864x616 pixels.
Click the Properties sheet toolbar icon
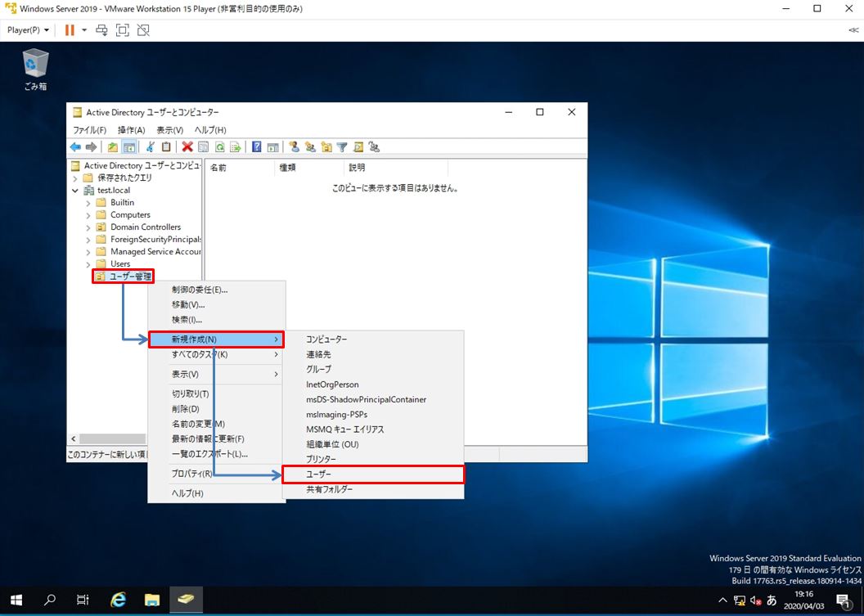[x=204, y=147]
